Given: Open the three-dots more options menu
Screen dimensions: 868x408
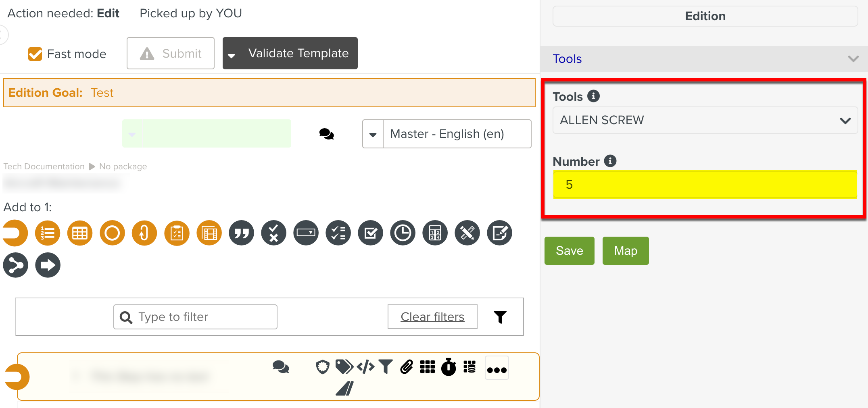Looking at the screenshot, I should (x=497, y=369).
